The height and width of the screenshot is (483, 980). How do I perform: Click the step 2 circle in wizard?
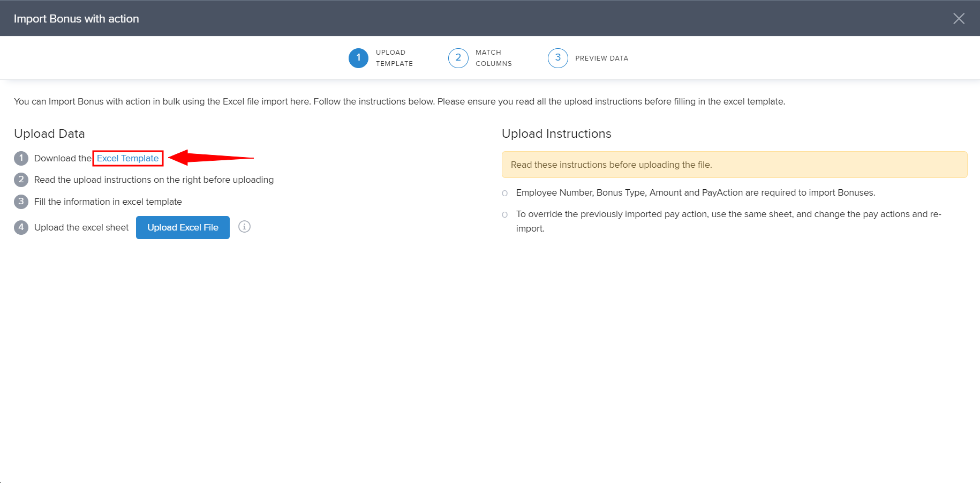(x=458, y=58)
